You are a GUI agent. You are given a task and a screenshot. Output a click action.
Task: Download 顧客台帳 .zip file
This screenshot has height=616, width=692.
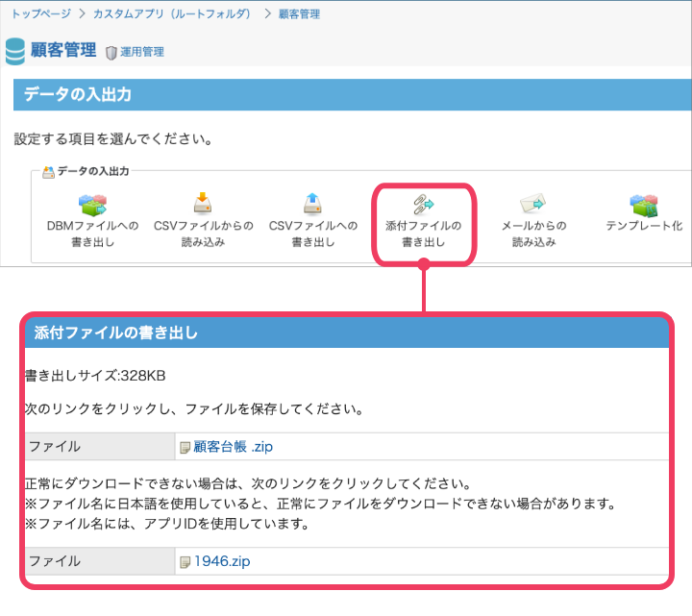pos(233,447)
